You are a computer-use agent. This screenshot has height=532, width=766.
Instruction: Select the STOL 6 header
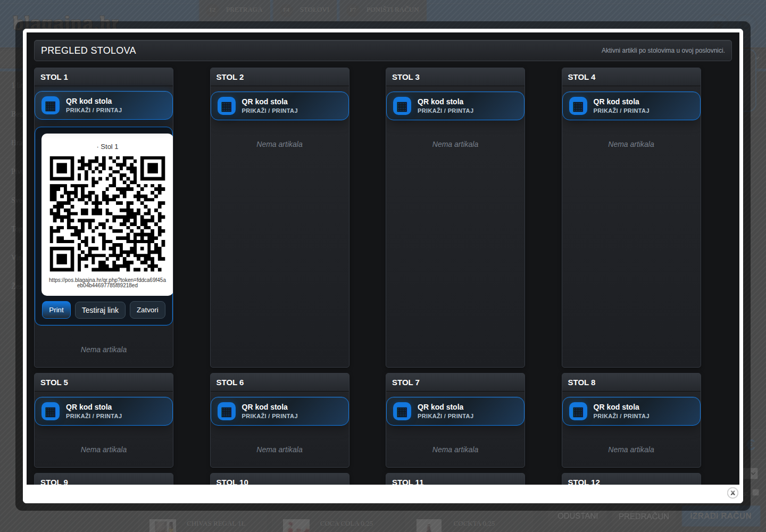(x=280, y=383)
